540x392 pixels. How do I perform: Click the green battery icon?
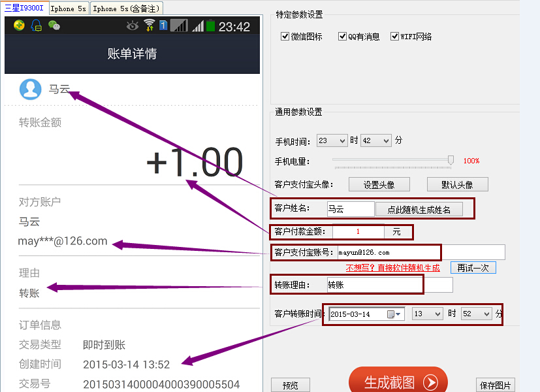point(210,26)
